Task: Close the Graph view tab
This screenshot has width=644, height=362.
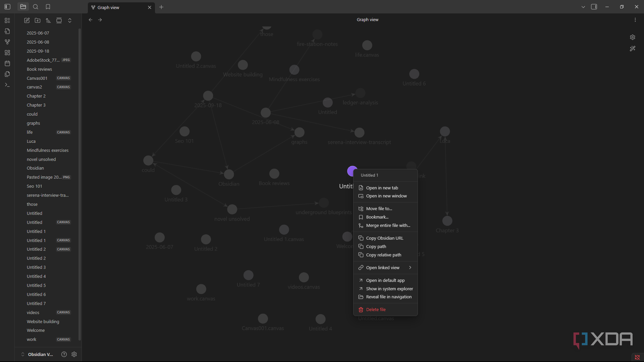Action: point(150,7)
